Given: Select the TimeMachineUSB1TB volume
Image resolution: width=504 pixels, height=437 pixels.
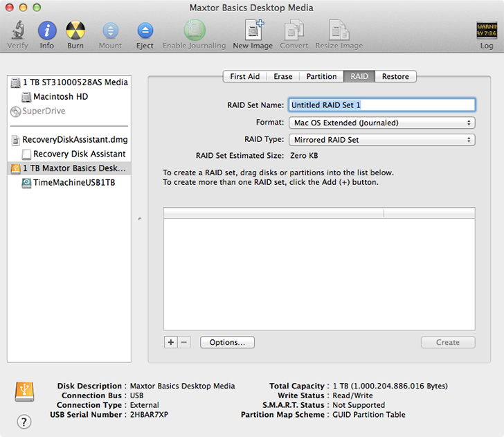Looking at the screenshot, I should point(69,182).
